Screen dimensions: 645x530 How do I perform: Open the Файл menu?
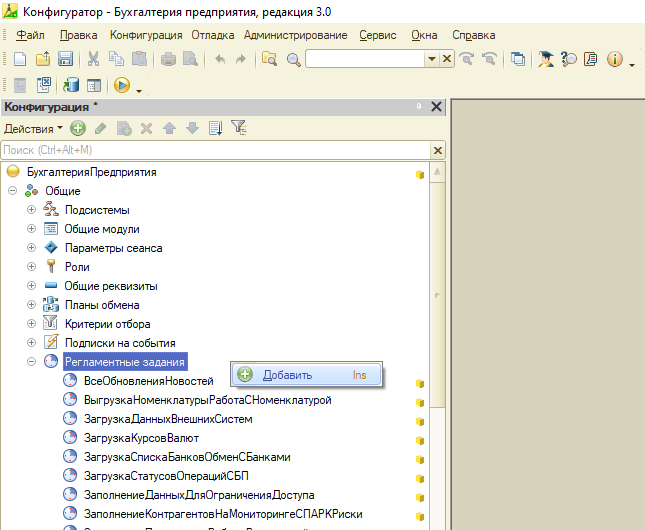coord(30,35)
